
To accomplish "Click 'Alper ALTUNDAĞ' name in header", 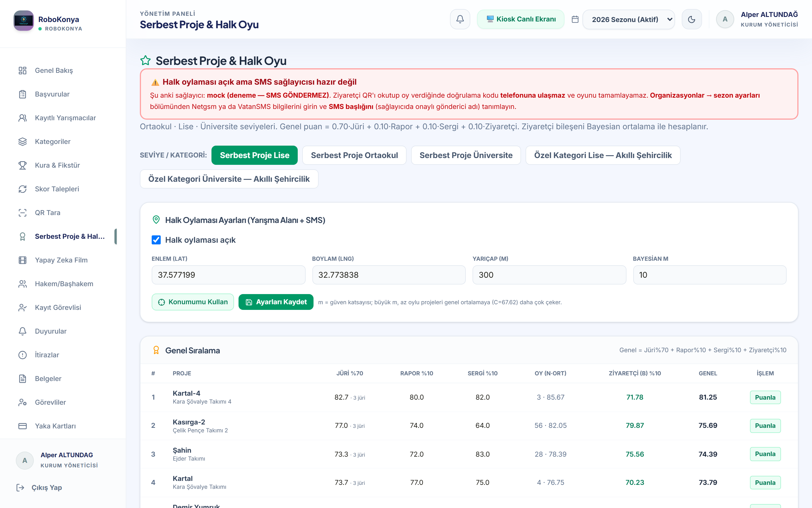I will click(769, 14).
